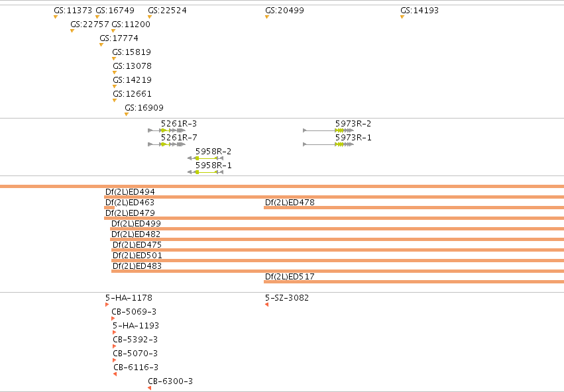Select the GS:17774 insertion marker triangle

click(x=101, y=45)
